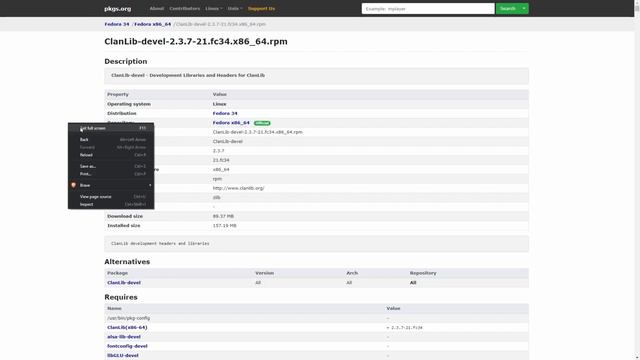
Task: Go to Fedora 34 breadcrumb
Action: [117, 24]
